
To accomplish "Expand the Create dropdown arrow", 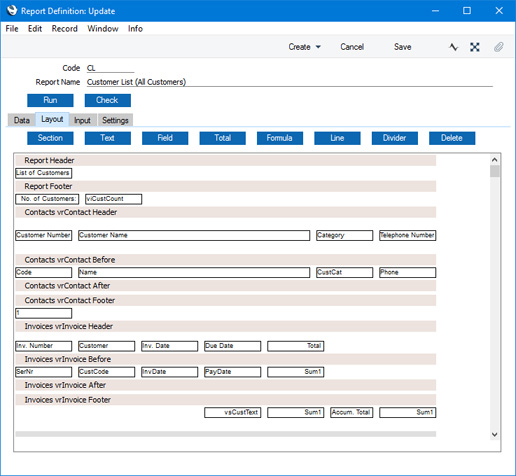I will [x=318, y=47].
